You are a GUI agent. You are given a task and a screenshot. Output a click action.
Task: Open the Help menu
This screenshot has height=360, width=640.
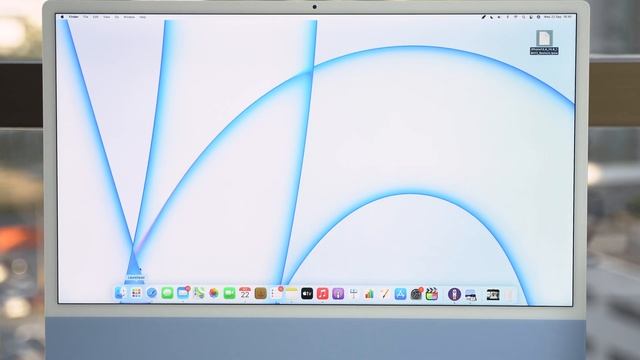point(142,17)
